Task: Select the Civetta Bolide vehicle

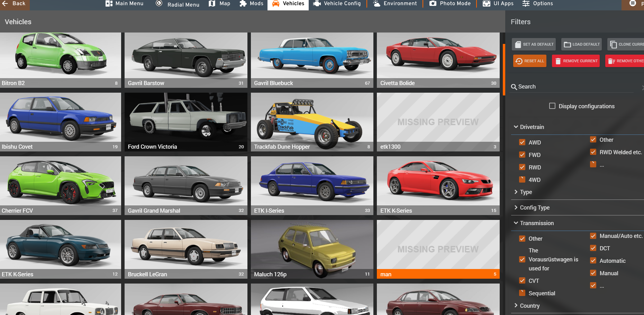Action: [438, 59]
